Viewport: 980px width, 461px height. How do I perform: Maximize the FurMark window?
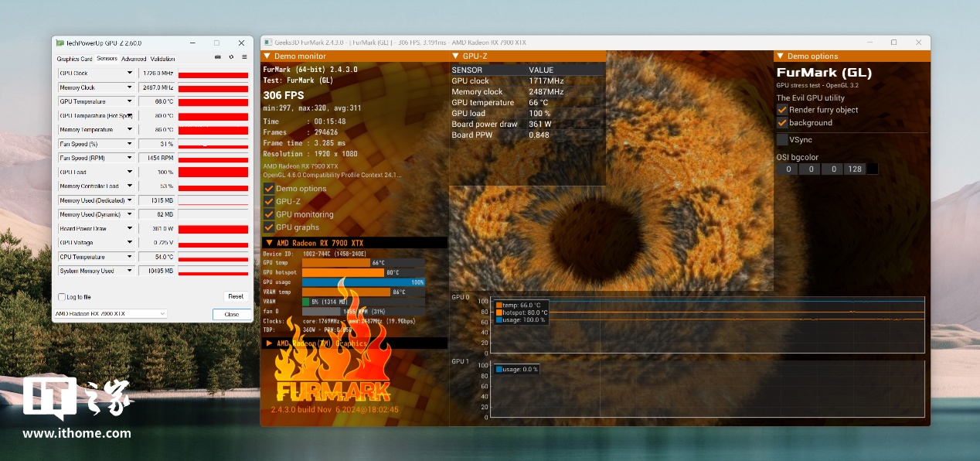[893, 43]
